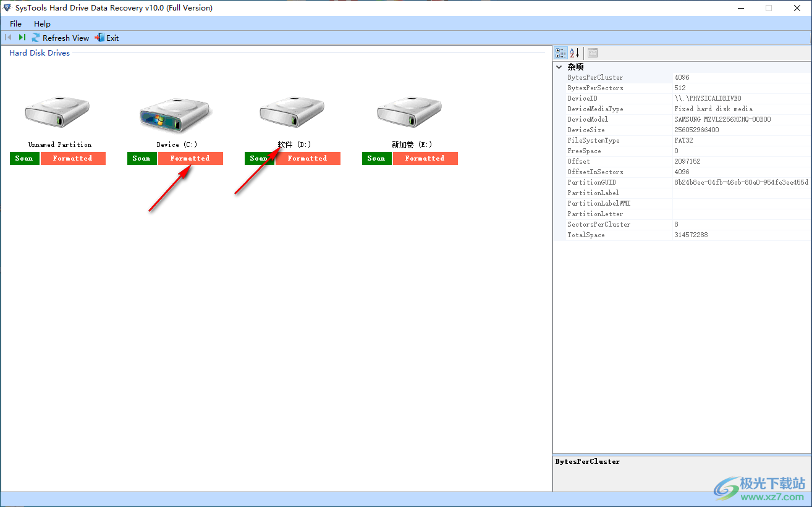Select the Offset property row
This screenshot has height=507, width=812.
682,162
